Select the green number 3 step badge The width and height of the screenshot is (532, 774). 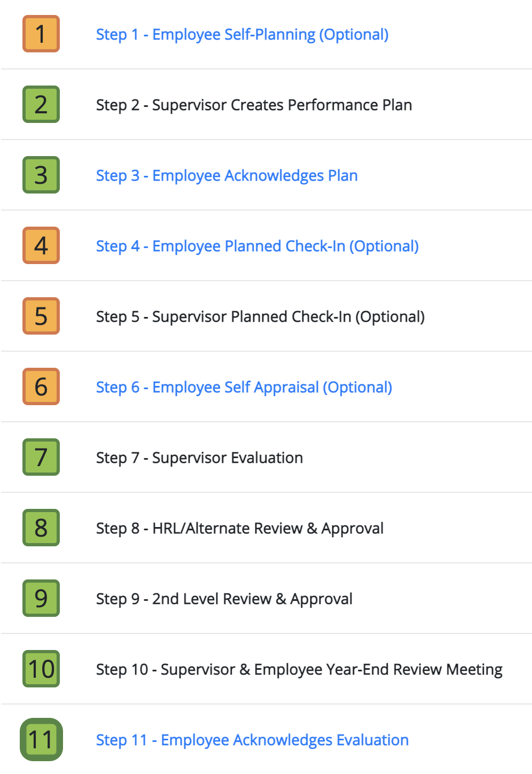pyautogui.click(x=41, y=175)
